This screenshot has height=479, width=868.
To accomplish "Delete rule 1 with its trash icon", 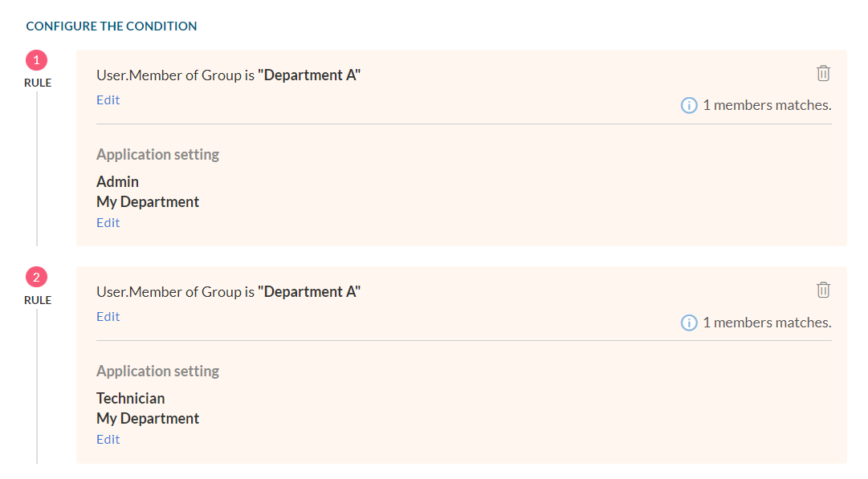I will click(823, 73).
